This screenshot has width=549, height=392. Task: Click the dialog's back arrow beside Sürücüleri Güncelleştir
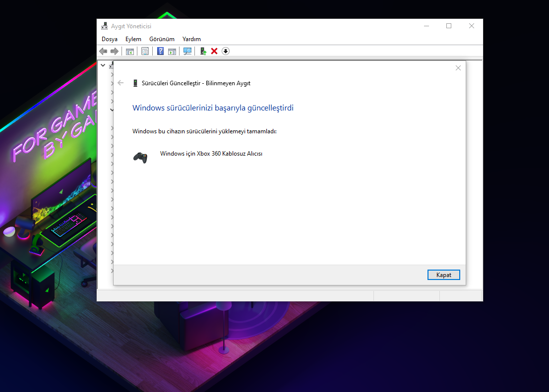121,83
